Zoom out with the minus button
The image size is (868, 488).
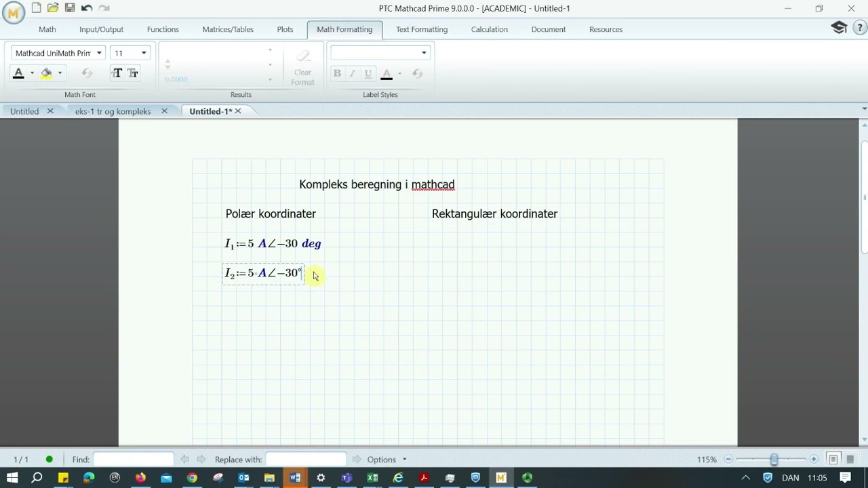[728, 460]
